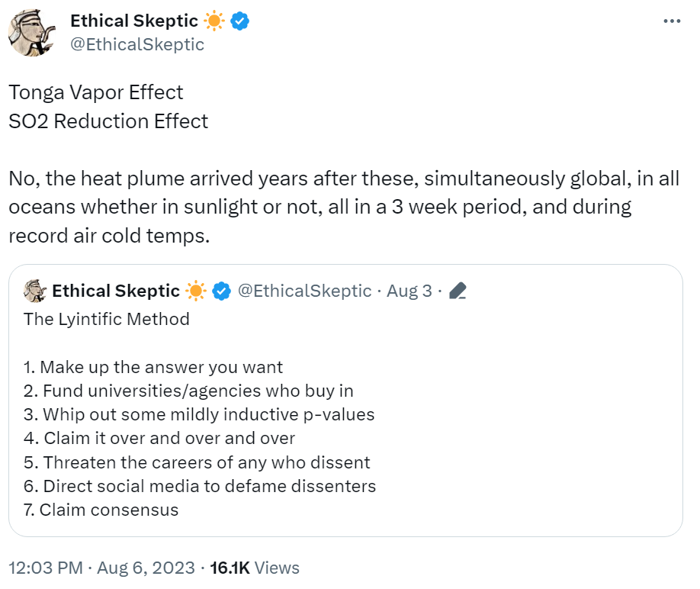Click the blue verified badge beside the top name
This screenshot has width=700, height=589.
tap(240, 21)
